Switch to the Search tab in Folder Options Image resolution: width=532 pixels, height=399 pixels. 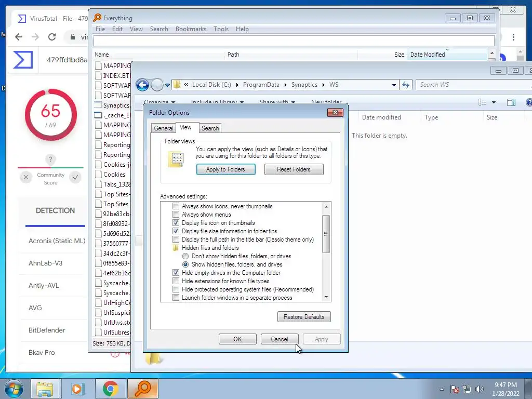click(210, 128)
